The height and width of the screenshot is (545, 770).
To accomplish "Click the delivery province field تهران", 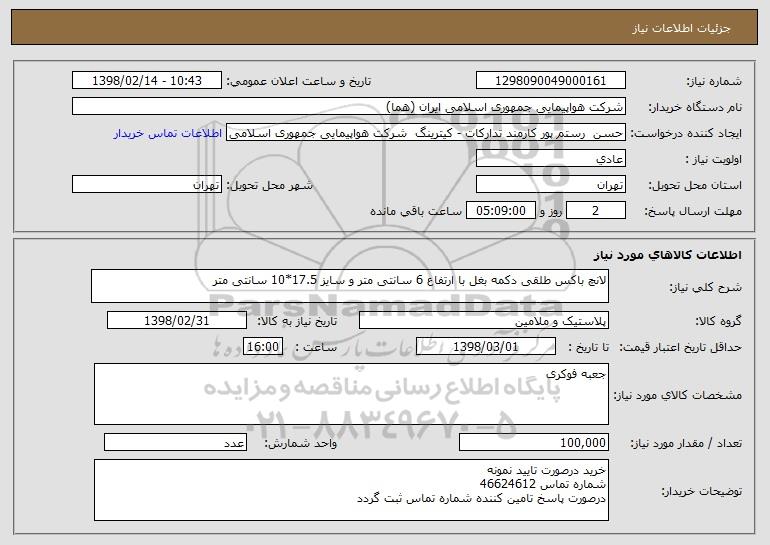I will click(550, 185).
